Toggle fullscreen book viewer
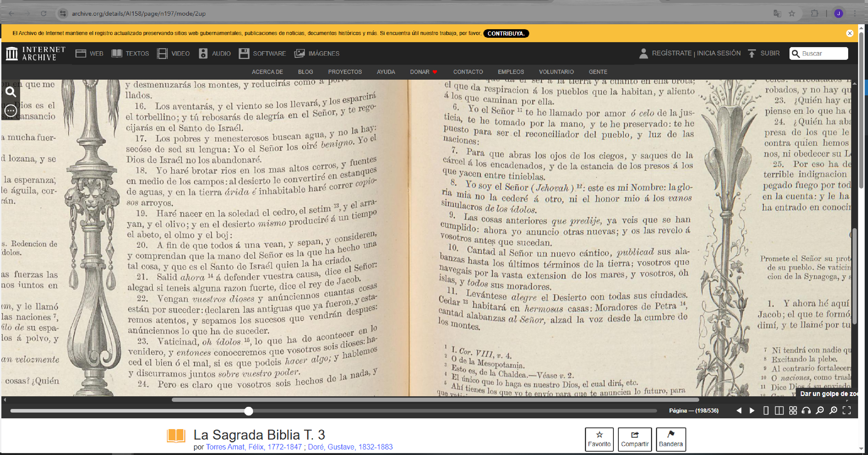Viewport: 868px width, 455px height. [847, 410]
